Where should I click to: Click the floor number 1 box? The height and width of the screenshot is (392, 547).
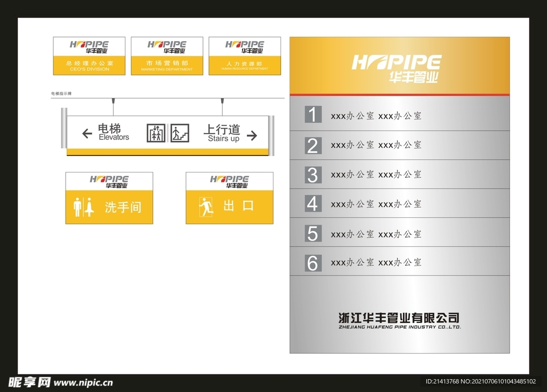(x=313, y=114)
